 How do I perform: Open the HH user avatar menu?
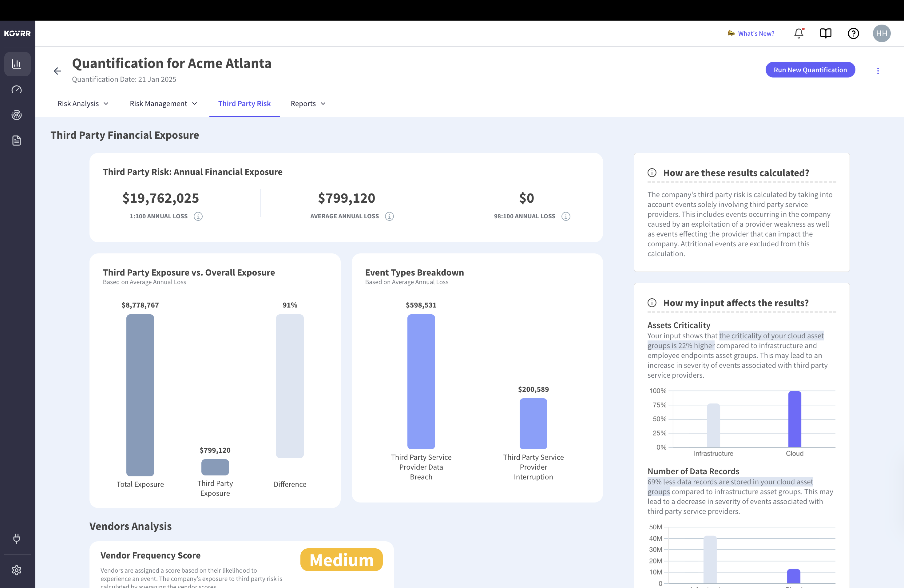click(x=882, y=34)
